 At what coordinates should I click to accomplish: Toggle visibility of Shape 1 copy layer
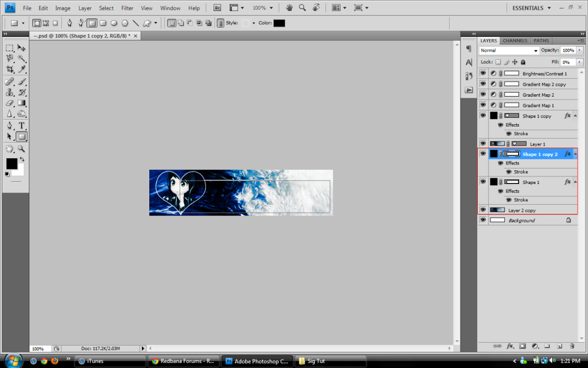(x=483, y=115)
